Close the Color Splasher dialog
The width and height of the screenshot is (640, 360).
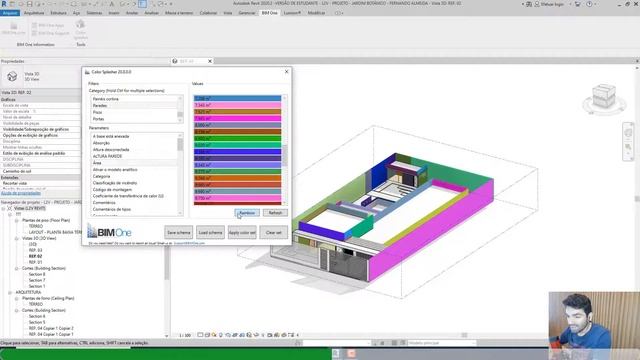coord(287,72)
